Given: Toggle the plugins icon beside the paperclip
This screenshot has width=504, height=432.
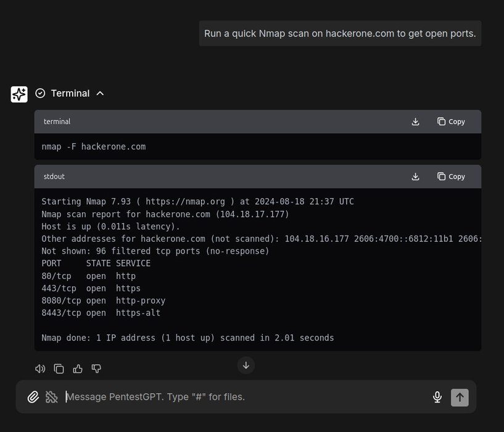Looking at the screenshot, I should (x=52, y=397).
